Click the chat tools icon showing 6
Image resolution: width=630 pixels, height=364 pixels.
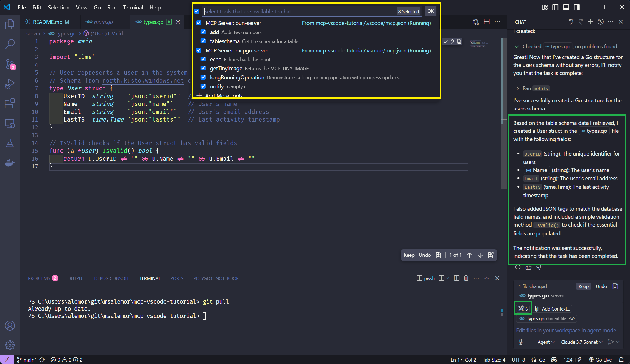click(523, 309)
